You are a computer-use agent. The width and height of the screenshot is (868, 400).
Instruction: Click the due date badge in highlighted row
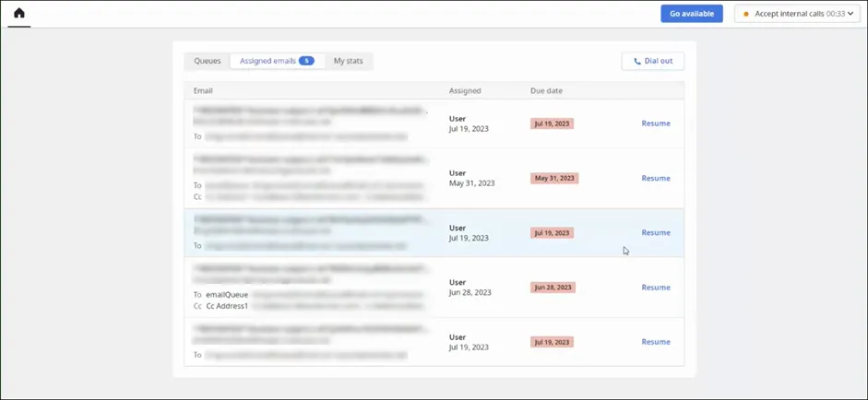[552, 233]
